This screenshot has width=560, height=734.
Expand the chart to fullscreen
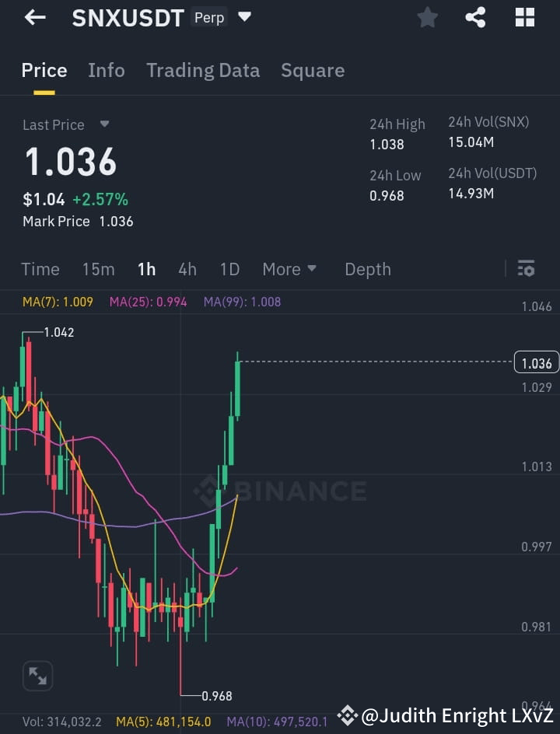click(x=37, y=676)
